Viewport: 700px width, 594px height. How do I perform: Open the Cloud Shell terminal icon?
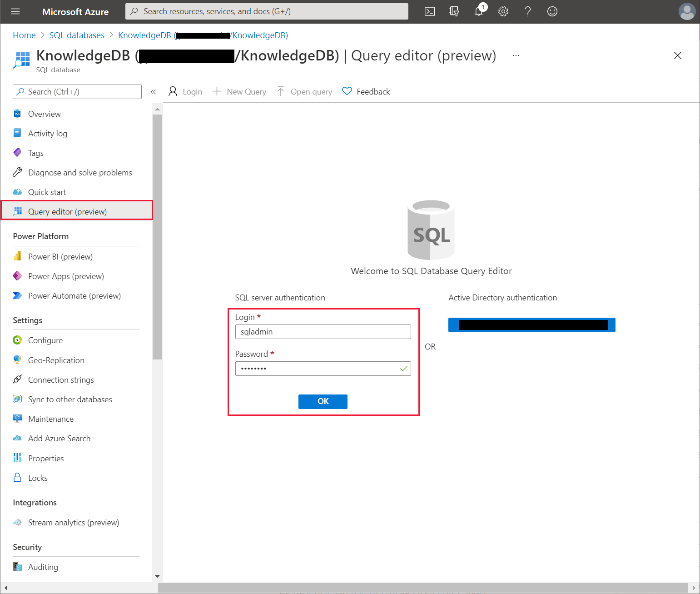pos(429,11)
